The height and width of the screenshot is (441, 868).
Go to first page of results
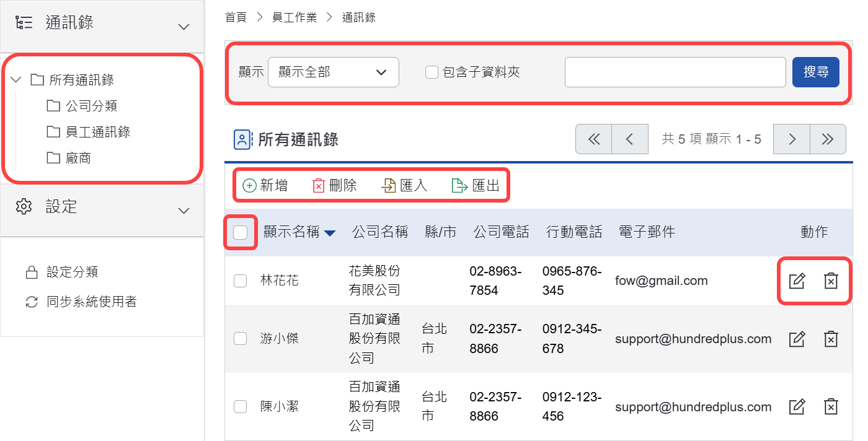coord(594,139)
